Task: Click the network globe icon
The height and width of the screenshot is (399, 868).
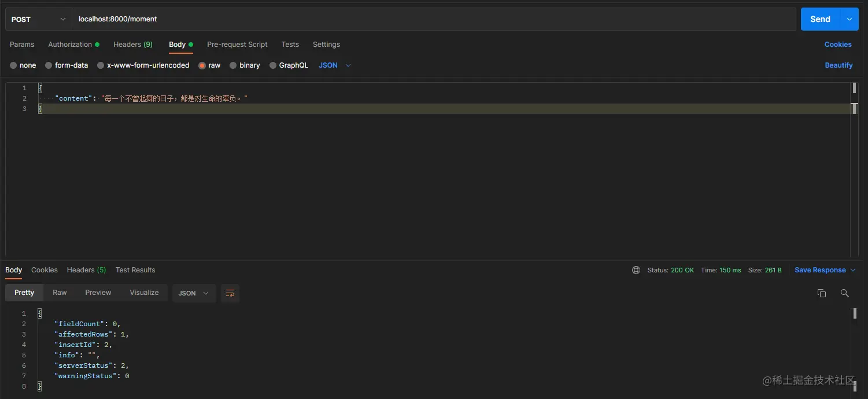Action: [636, 270]
